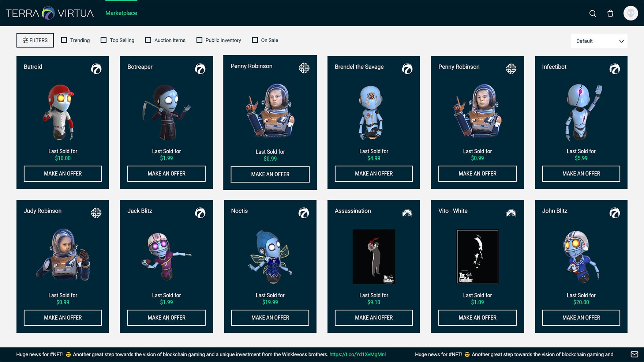Check the Auction Items filter
This screenshot has width=644, height=362.
coord(148,40)
